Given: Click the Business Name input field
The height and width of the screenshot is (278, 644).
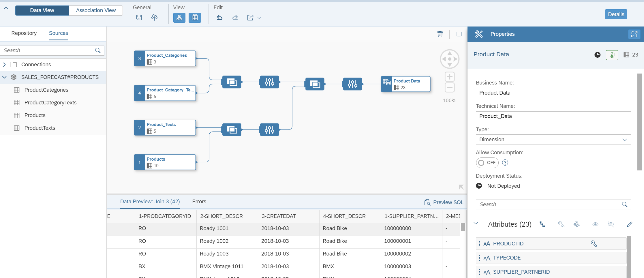Looking at the screenshot, I should [553, 93].
